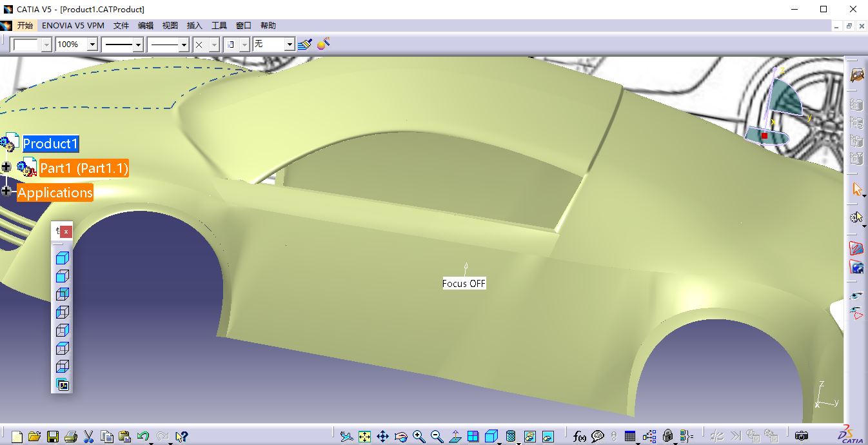Expand the Part1 (Part1.1) tree node
Screen dimensions: 868x445
[x=6, y=167]
